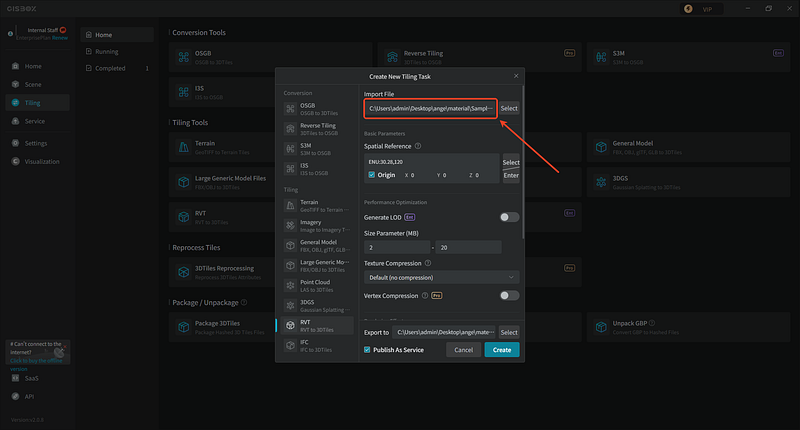Click Package / Unpackage help icon
The height and width of the screenshot is (430, 800).
point(244,302)
